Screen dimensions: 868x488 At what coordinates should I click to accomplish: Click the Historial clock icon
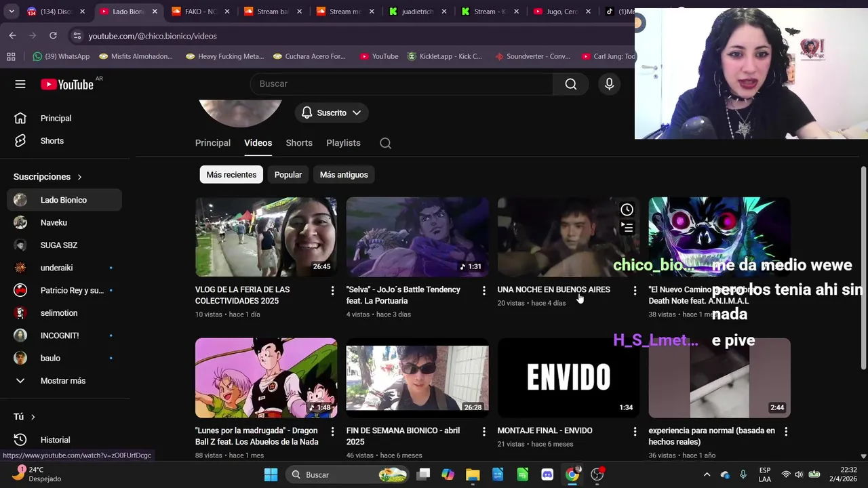(20, 440)
